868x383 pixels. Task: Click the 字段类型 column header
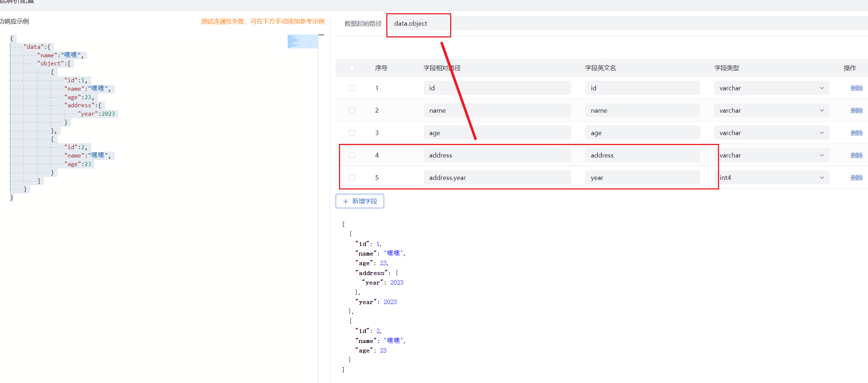click(x=726, y=68)
